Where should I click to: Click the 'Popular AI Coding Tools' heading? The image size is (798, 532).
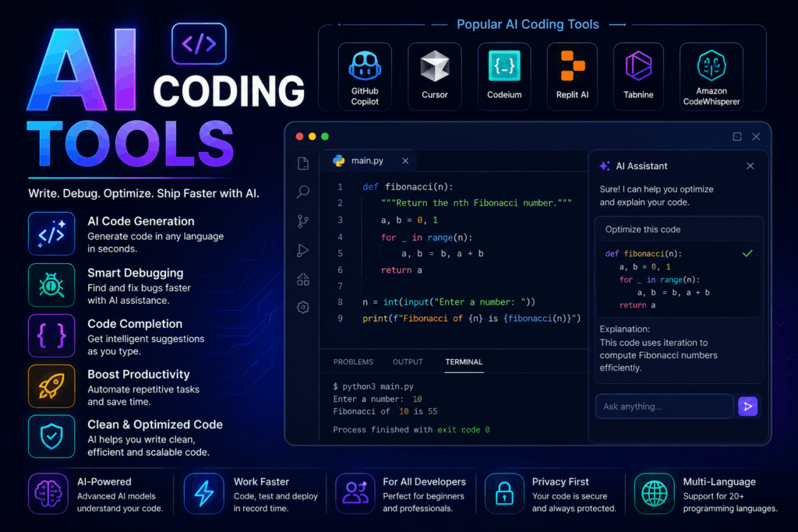pyautogui.click(x=528, y=24)
